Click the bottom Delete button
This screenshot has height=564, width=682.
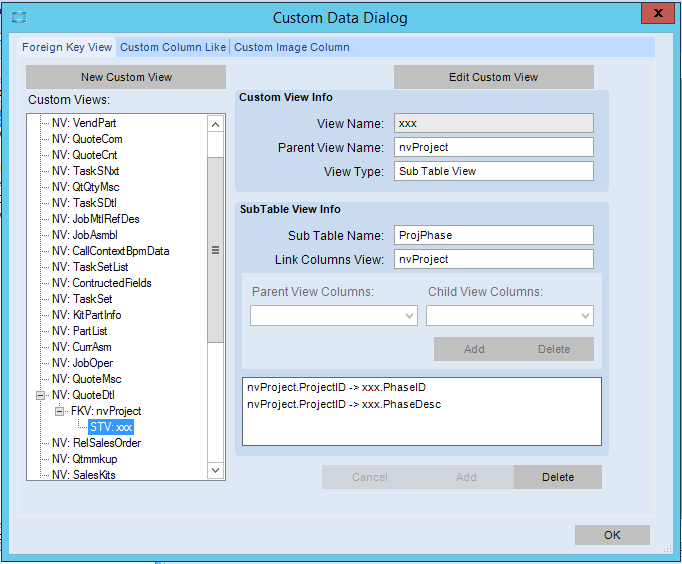pyautogui.click(x=557, y=477)
